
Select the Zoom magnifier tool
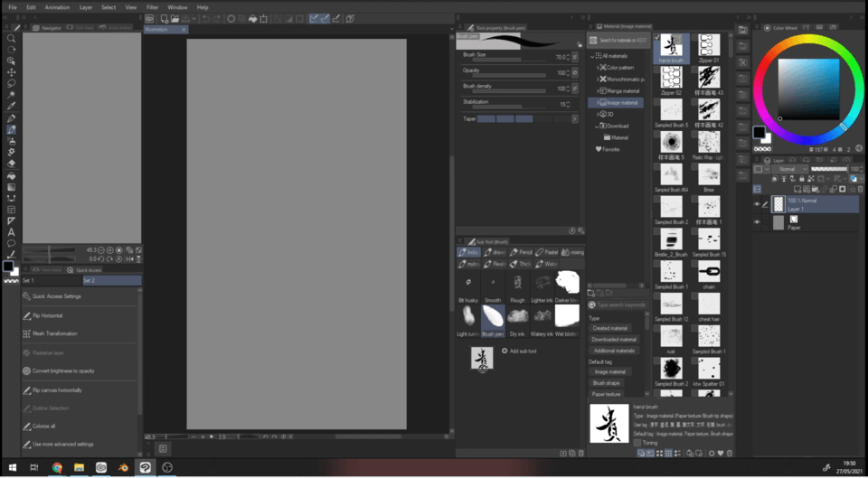point(11,38)
